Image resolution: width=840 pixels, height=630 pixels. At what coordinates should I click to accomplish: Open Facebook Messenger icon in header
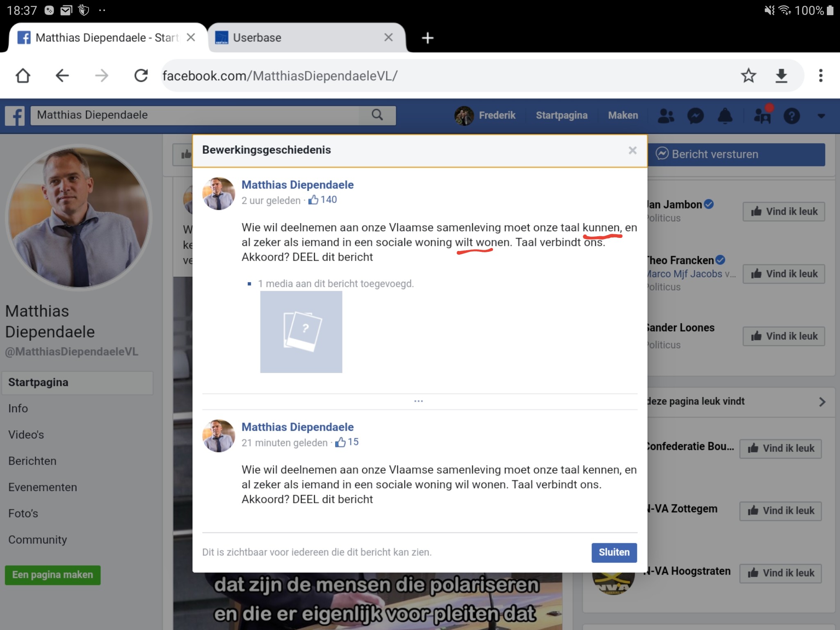[696, 116]
